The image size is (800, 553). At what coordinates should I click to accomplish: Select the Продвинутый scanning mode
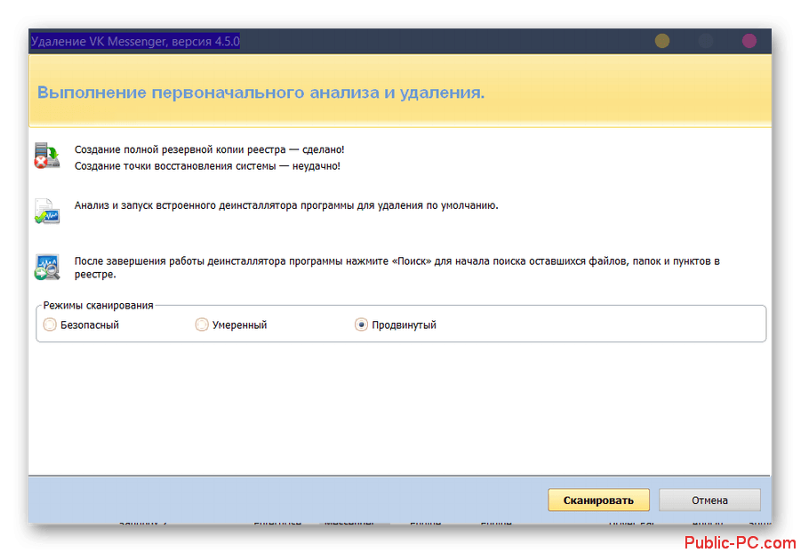(x=361, y=325)
